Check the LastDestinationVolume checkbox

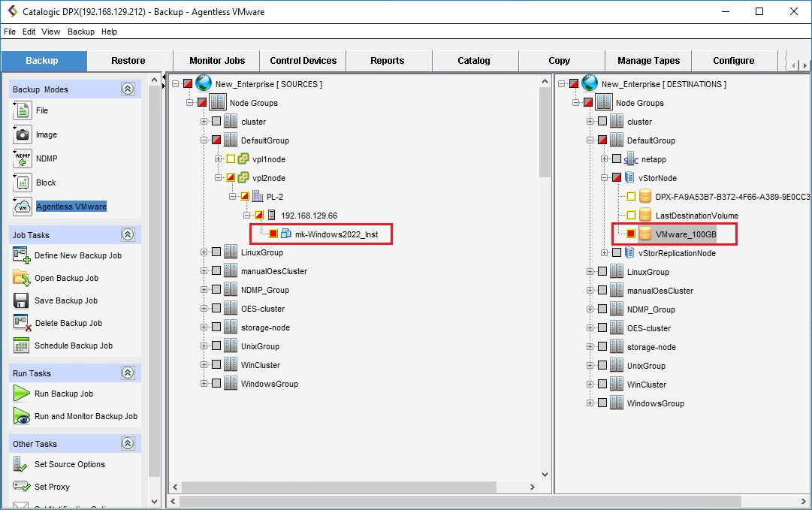pos(631,216)
